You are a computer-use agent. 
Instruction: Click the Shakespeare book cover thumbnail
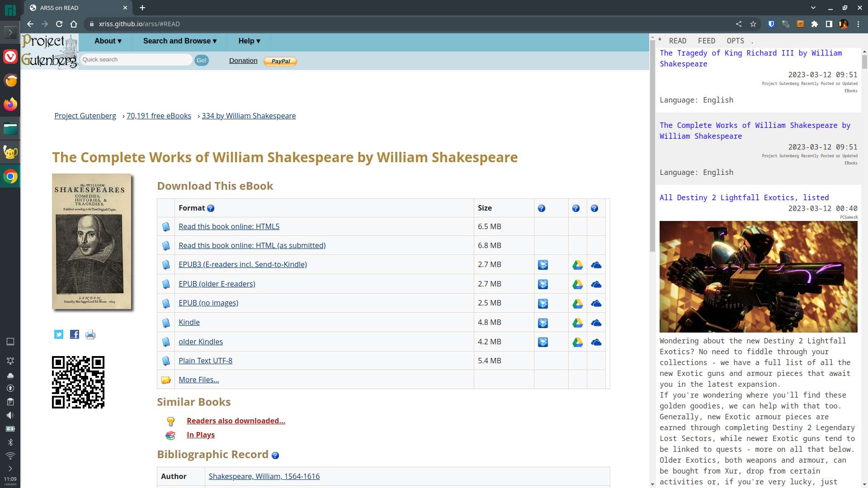pos(92,241)
